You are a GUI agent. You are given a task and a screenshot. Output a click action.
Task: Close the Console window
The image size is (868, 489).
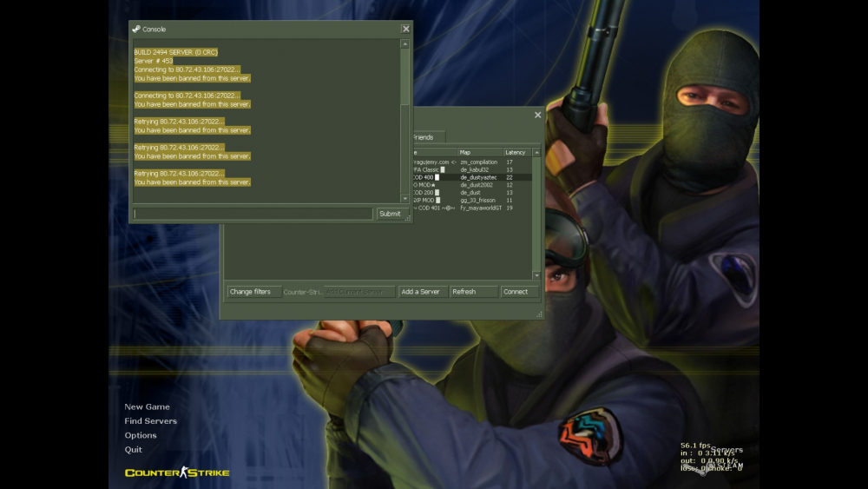405,29
